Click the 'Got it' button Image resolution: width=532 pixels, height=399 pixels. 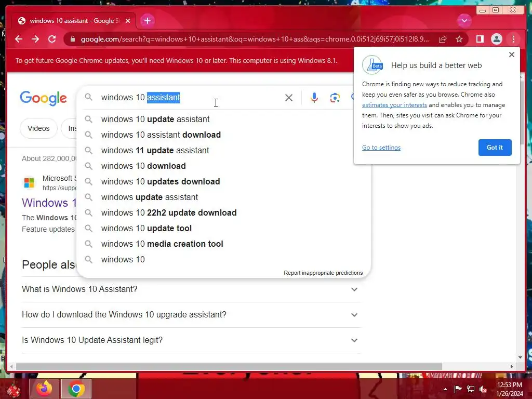click(x=495, y=148)
